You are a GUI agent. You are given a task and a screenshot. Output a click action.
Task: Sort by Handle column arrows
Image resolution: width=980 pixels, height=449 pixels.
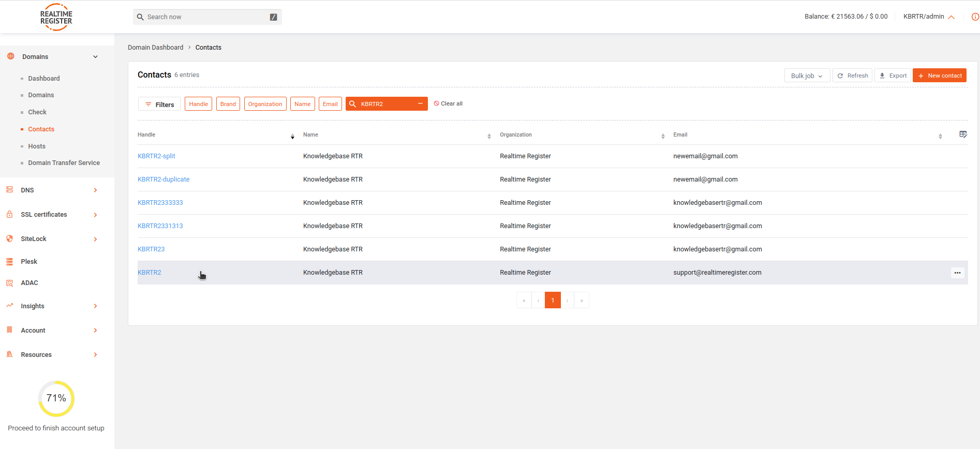coord(292,136)
